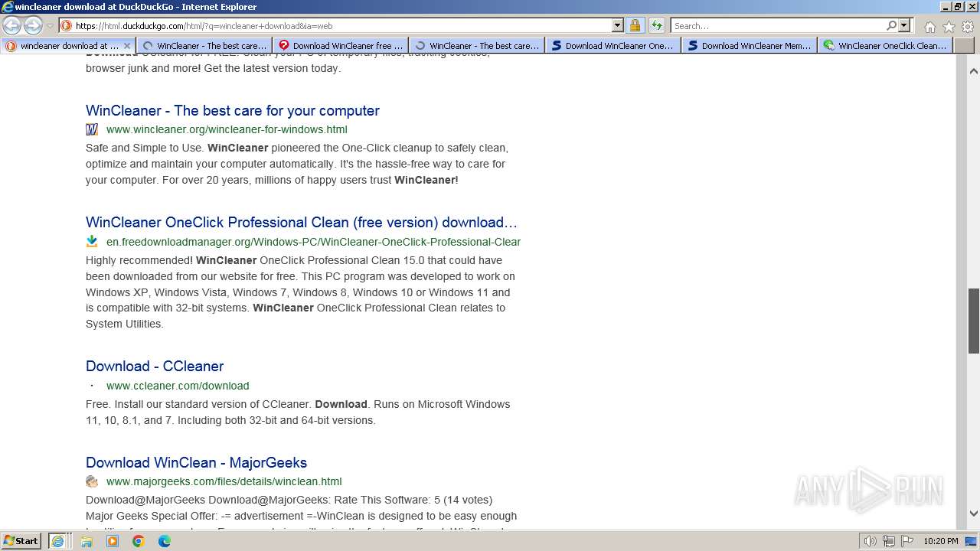
Task: Open the recent pages dropdown arrow
Action: 50,26
